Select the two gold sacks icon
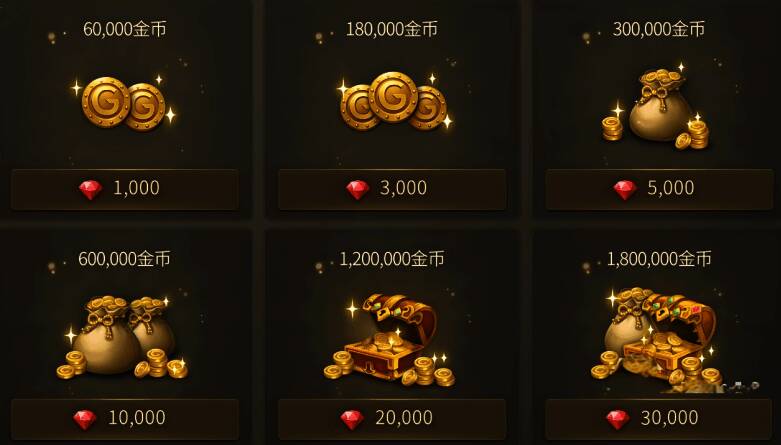Viewport: 781px width, 445px height. coord(123,337)
